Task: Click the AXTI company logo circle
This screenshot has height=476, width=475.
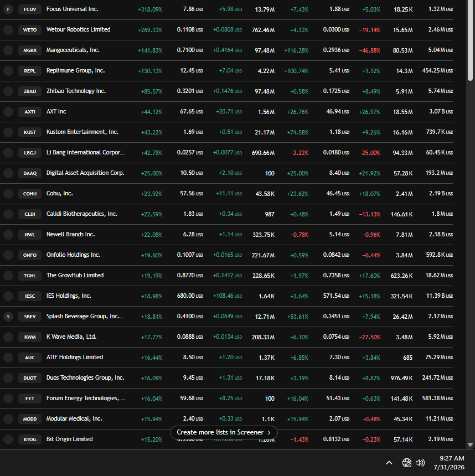Action: [x=8, y=112]
